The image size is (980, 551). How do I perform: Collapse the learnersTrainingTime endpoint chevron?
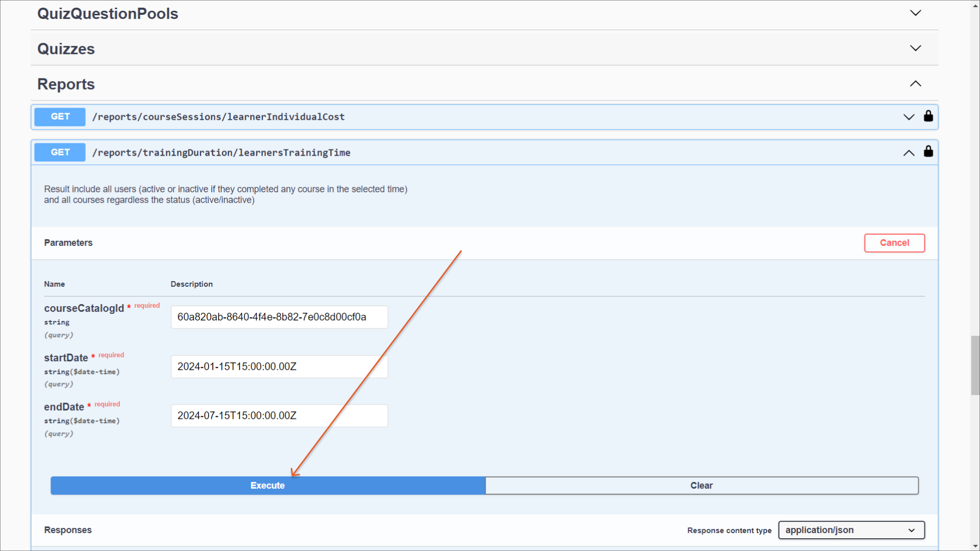click(909, 153)
